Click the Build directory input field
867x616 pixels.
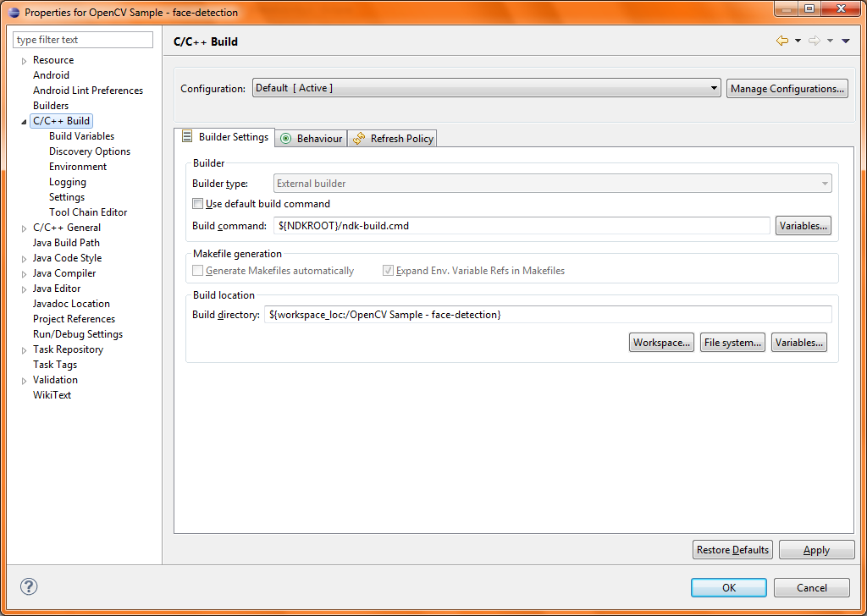[548, 315]
